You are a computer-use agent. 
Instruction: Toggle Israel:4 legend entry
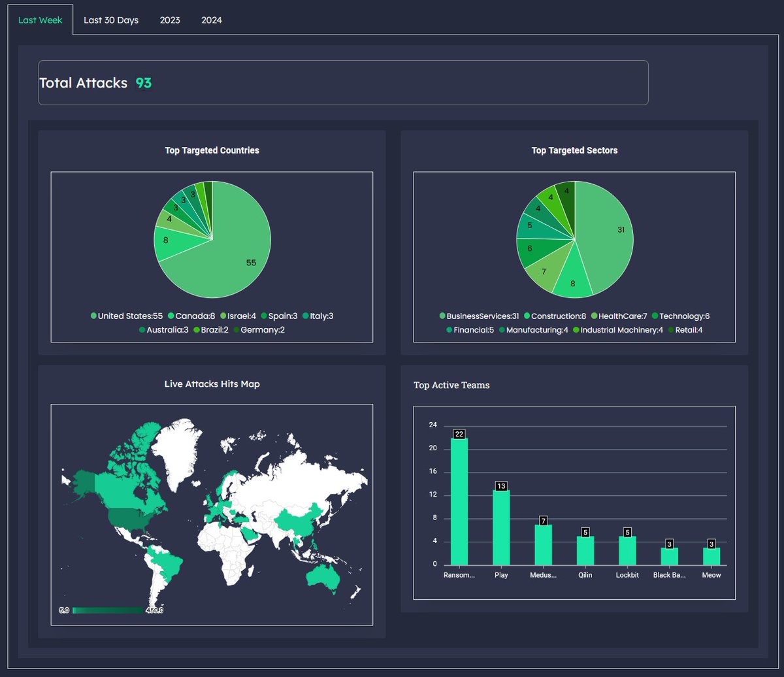tap(238, 316)
